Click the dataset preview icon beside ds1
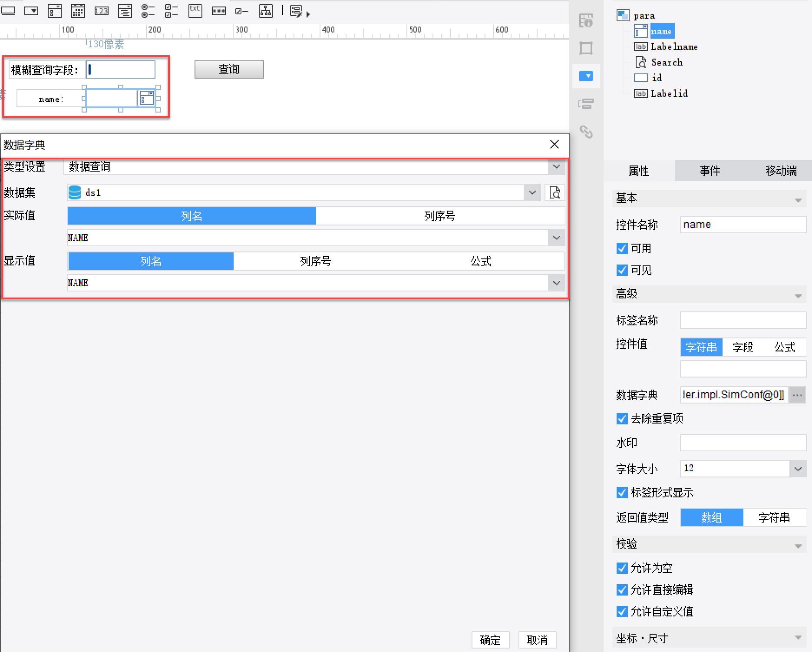 [555, 192]
